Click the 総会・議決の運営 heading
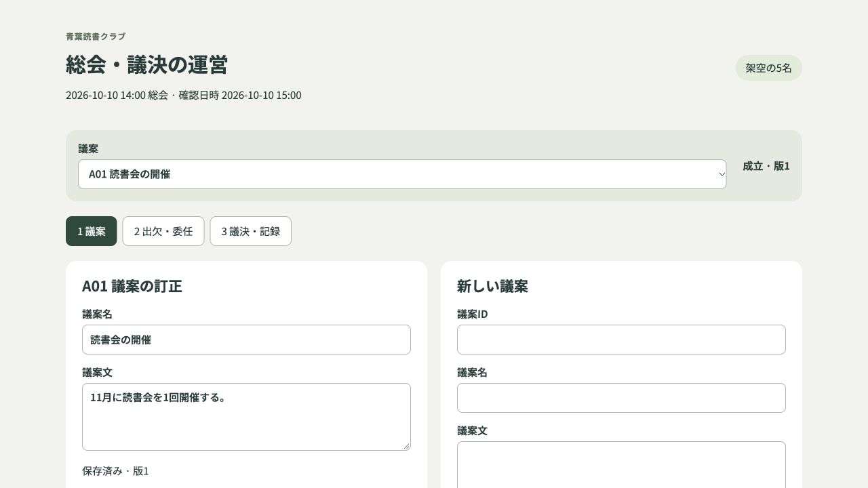 146,64
